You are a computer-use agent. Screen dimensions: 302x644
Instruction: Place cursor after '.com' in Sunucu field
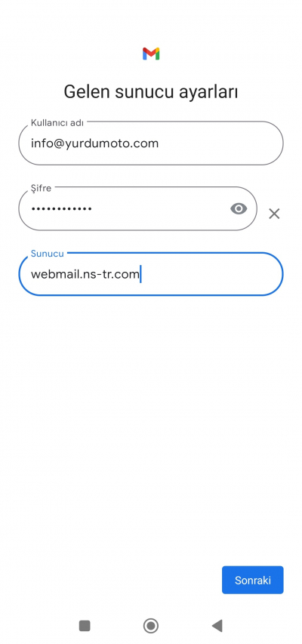[140, 274]
